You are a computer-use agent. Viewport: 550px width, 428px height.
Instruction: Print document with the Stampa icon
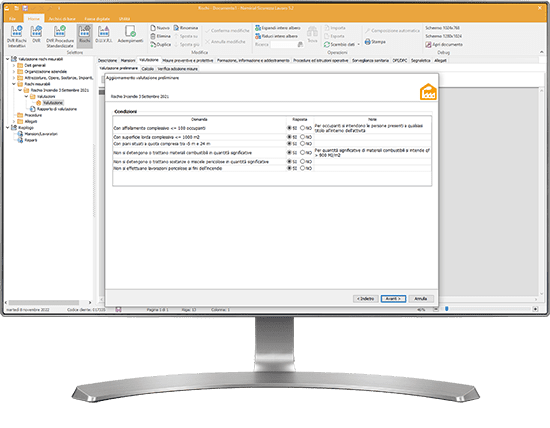(368, 41)
